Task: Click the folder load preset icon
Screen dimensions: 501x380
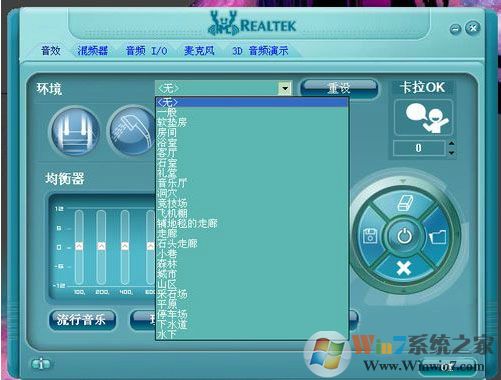Action: coord(438,237)
